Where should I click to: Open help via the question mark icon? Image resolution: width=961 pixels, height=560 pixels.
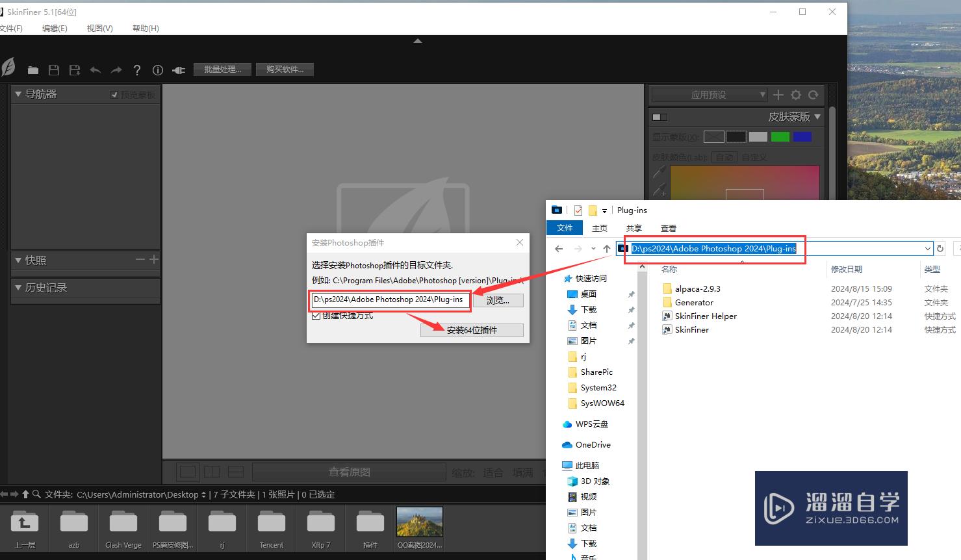(x=136, y=70)
